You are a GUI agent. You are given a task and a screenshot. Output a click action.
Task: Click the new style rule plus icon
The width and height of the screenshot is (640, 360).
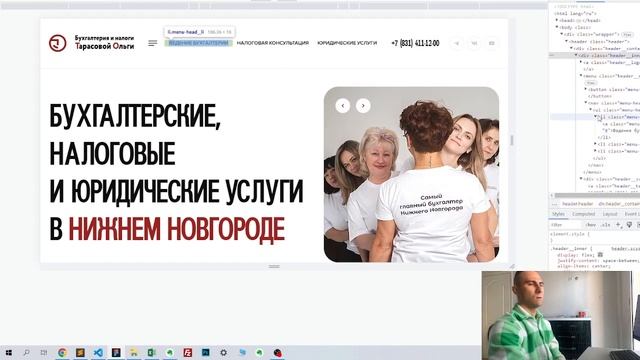tap(618, 225)
